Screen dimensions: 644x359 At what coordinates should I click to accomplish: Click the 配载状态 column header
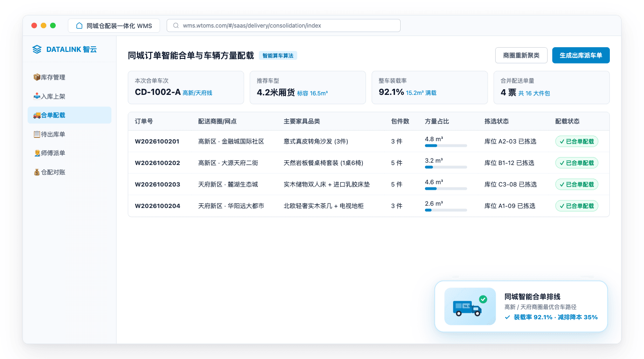[x=567, y=121]
